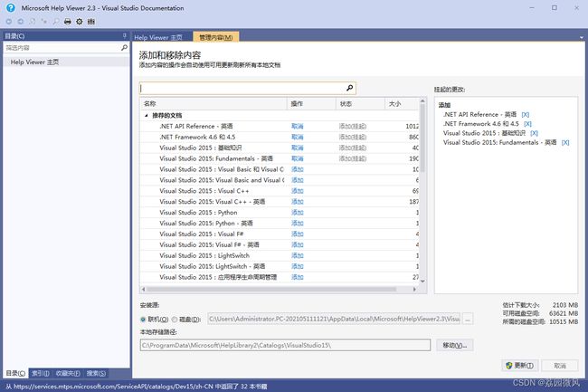Select the 搜索(S) bottom tab

pos(96,373)
